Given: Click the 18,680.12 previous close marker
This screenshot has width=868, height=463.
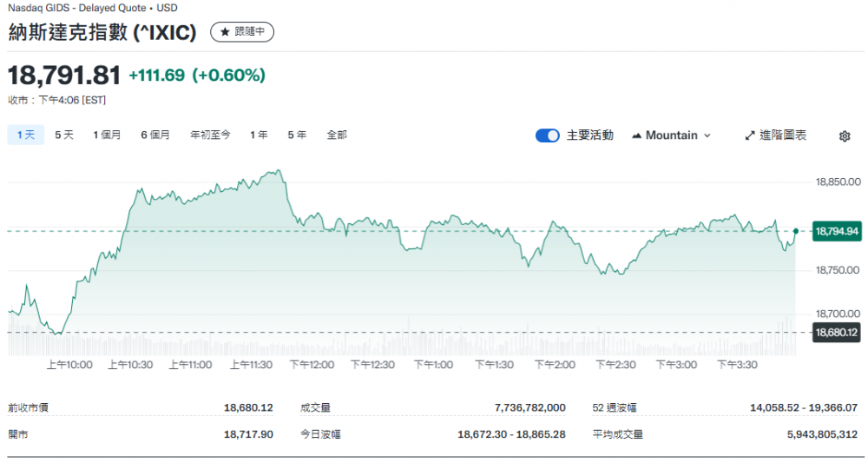Looking at the screenshot, I should pos(836,333).
